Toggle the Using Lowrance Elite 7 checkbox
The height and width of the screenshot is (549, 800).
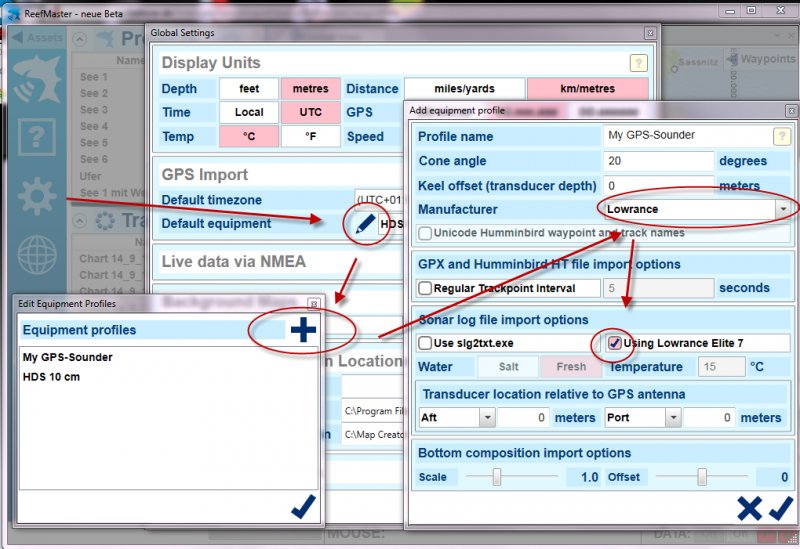coord(615,343)
